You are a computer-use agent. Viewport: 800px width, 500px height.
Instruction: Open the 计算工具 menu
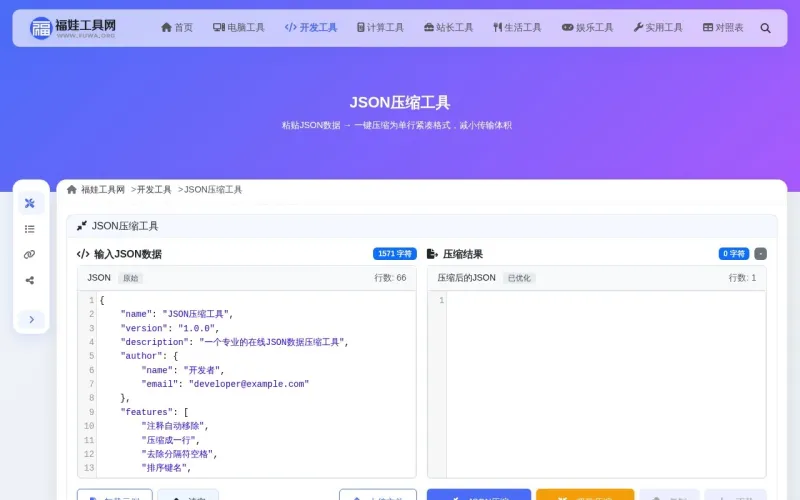(380, 28)
